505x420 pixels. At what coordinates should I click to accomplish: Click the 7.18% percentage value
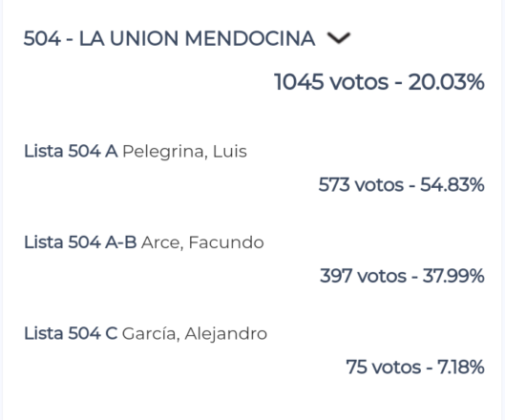[461, 367]
